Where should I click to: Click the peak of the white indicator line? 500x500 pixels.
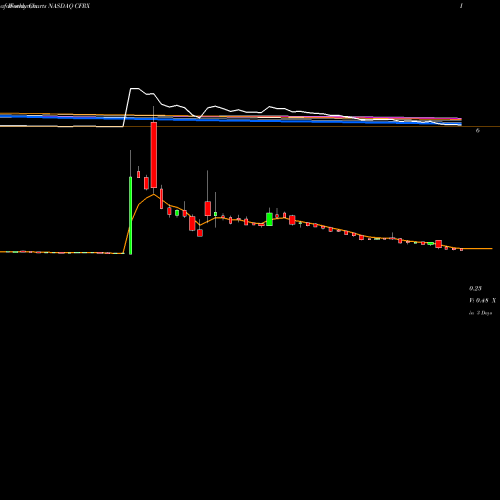(x=135, y=89)
